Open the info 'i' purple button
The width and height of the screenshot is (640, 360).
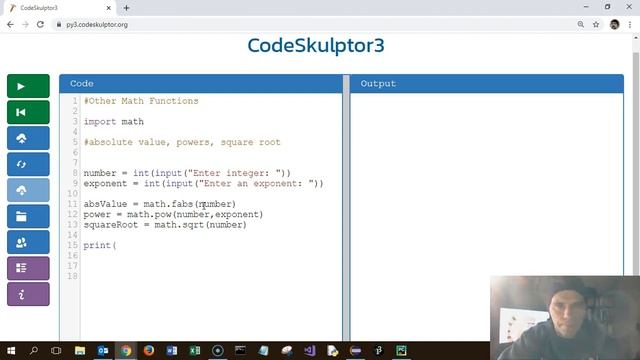tap(28, 294)
